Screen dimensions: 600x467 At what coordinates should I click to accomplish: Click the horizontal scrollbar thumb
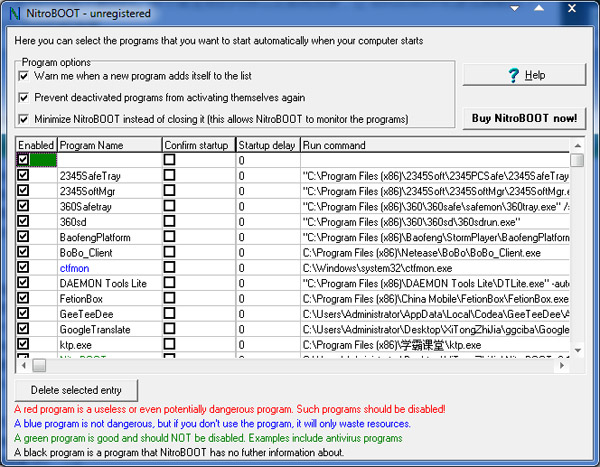(x=39, y=366)
